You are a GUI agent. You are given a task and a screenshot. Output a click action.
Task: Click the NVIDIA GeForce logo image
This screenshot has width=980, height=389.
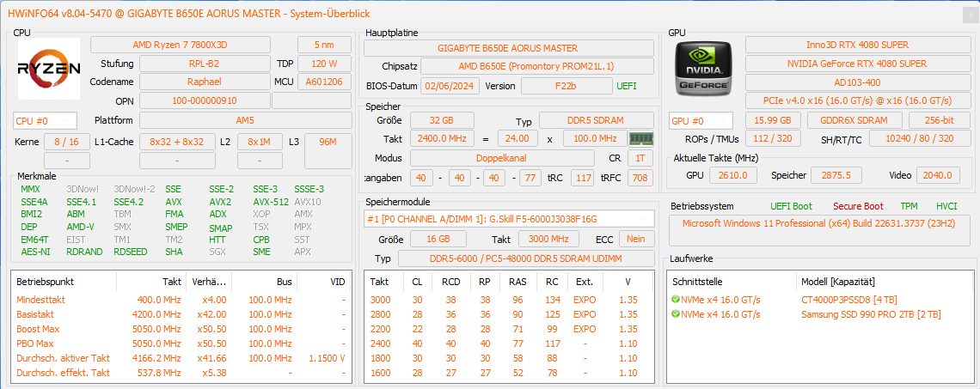coord(704,68)
